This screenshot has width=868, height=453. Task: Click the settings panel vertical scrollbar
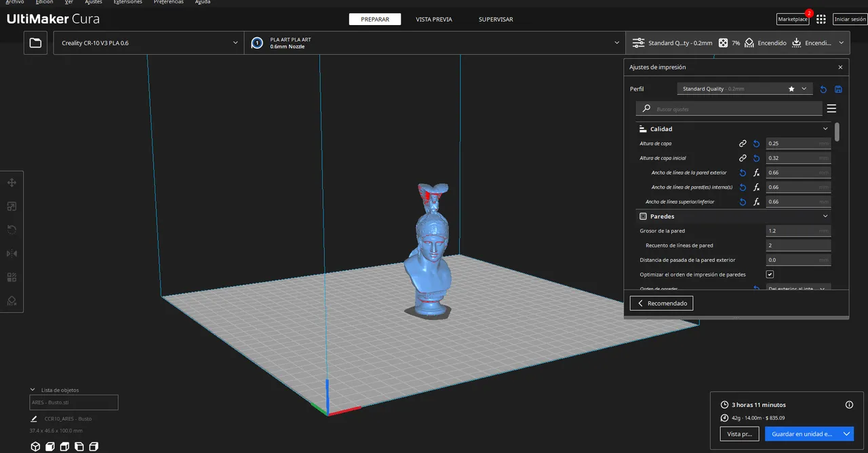837,132
